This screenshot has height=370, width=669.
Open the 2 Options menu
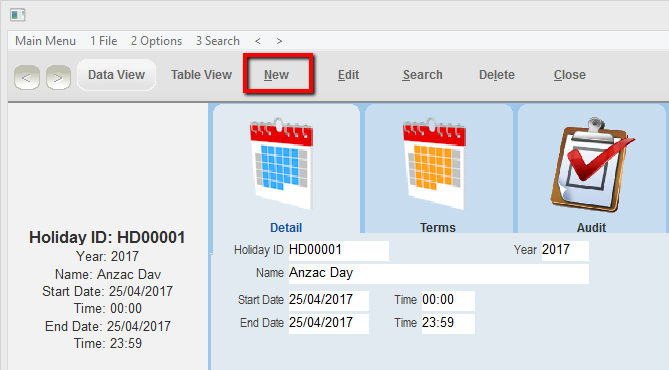coord(156,41)
